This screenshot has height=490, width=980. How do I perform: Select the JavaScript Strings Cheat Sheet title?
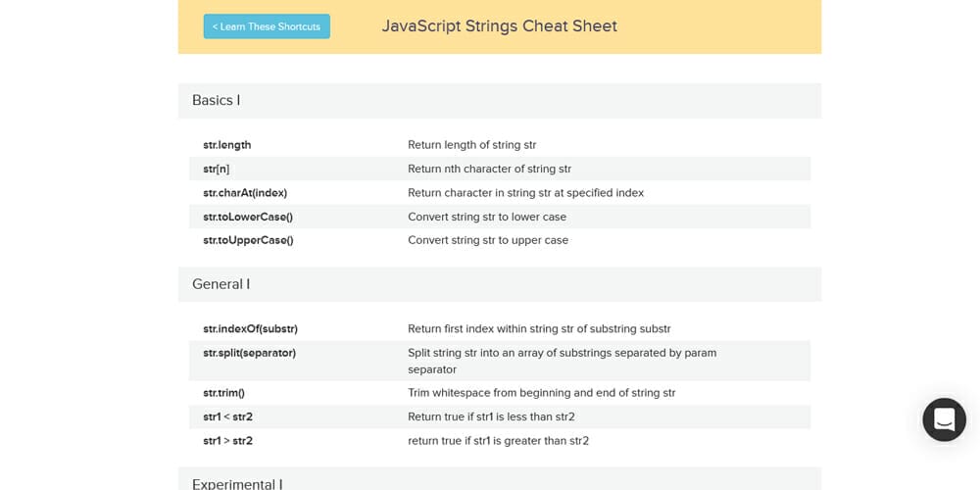500,26
